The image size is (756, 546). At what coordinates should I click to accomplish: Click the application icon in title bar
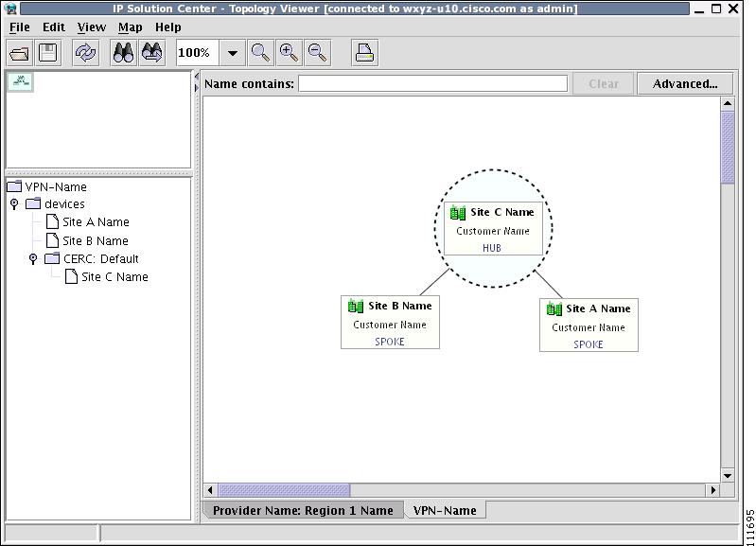[10, 9]
